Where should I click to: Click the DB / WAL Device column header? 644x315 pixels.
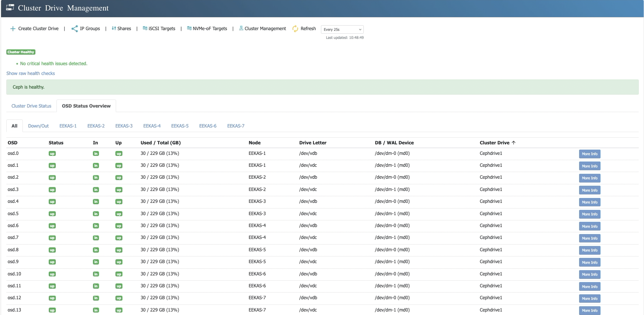(x=394, y=143)
